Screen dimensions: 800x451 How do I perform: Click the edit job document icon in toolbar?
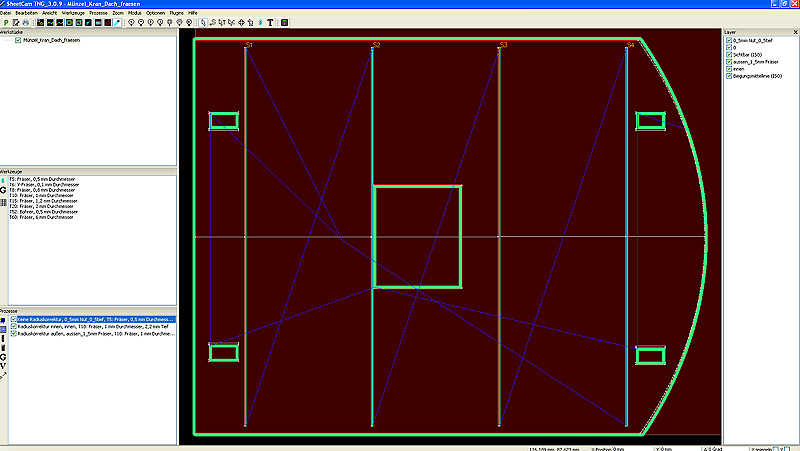pyautogui.click(x=16, y=22)
